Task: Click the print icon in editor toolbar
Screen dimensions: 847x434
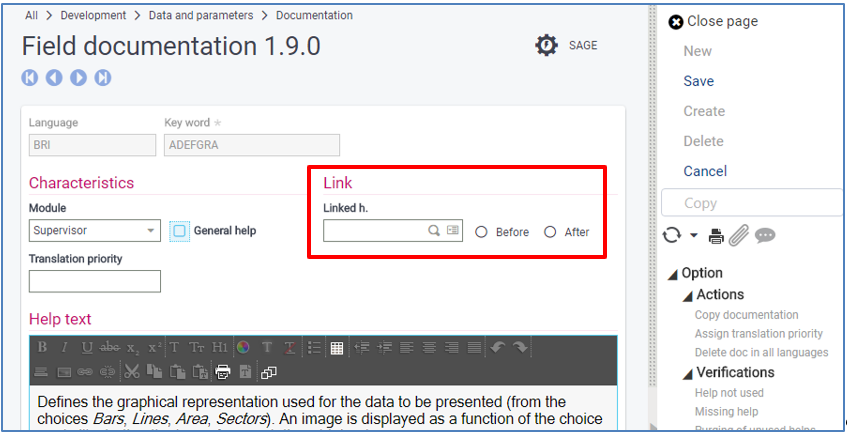Action: click(x=223, y=372)
